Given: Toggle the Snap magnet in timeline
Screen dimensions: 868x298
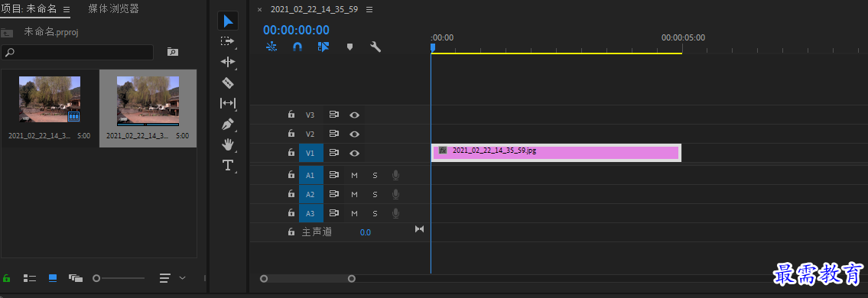Looking at the screenshot, I should [x=297, y=47].
